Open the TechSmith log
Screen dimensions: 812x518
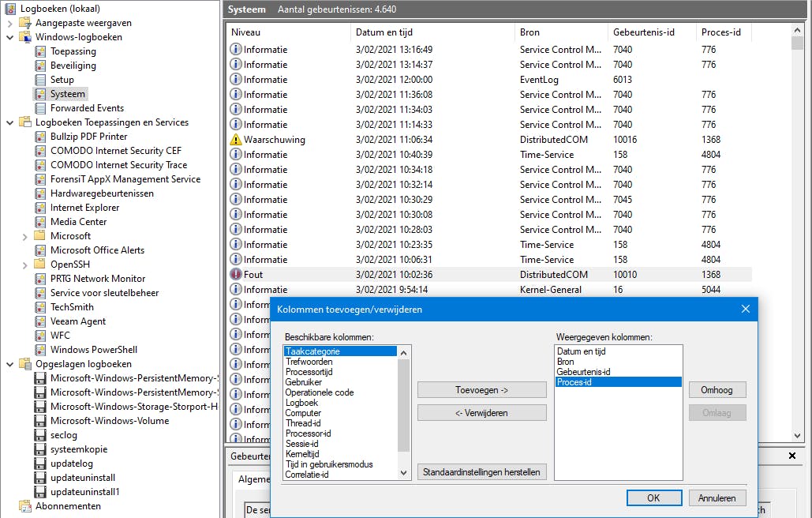point(72,307)
